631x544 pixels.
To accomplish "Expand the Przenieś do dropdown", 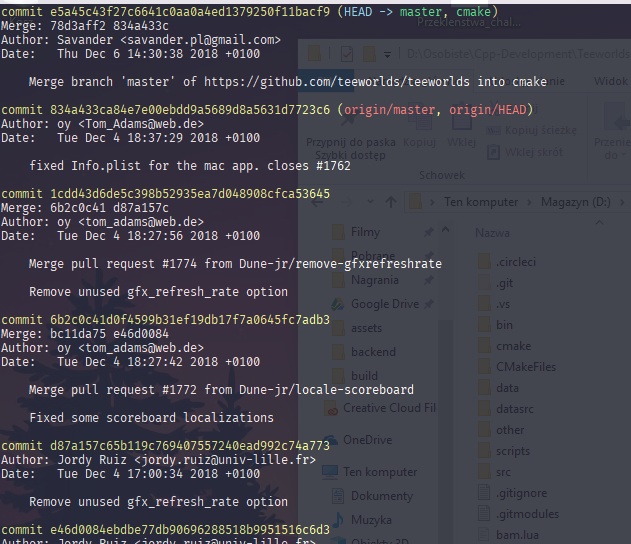I will point(610,155).
